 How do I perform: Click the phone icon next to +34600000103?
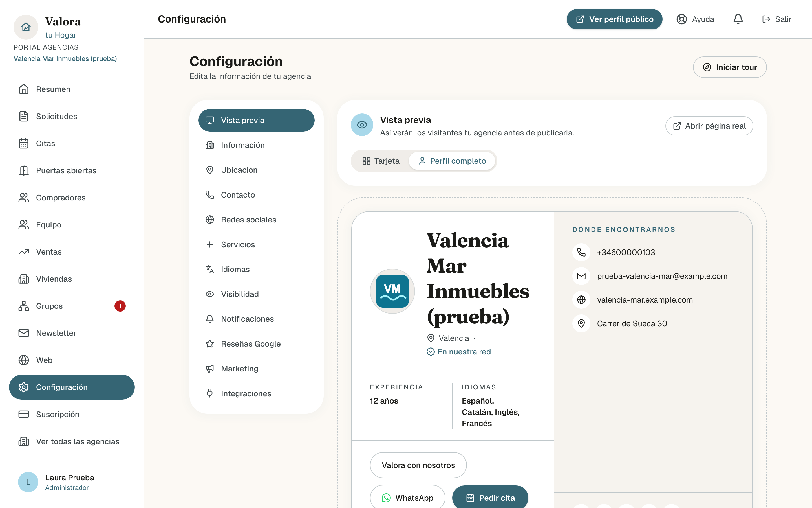pyautogui.click(x=581, y=252)
